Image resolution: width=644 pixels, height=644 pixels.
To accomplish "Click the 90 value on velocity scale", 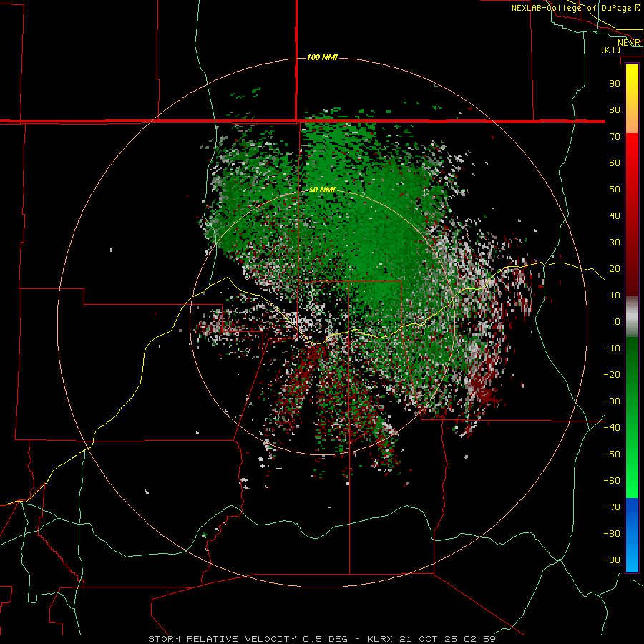I will click(x=615, y=84).
